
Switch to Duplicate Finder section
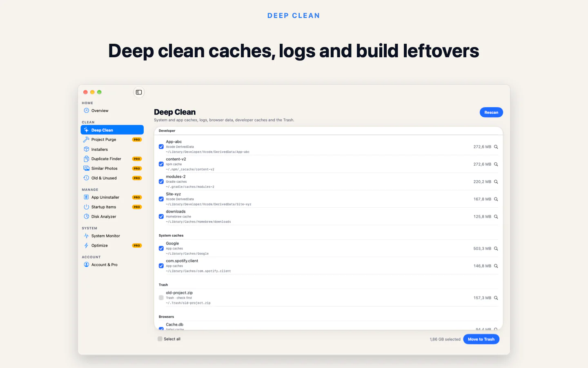click(x=112, y=159)
